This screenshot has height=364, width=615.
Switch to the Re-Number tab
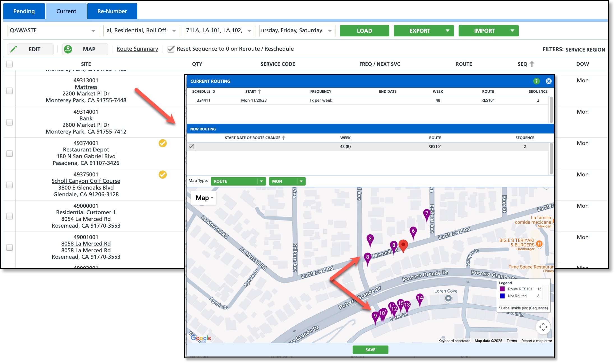112,11
